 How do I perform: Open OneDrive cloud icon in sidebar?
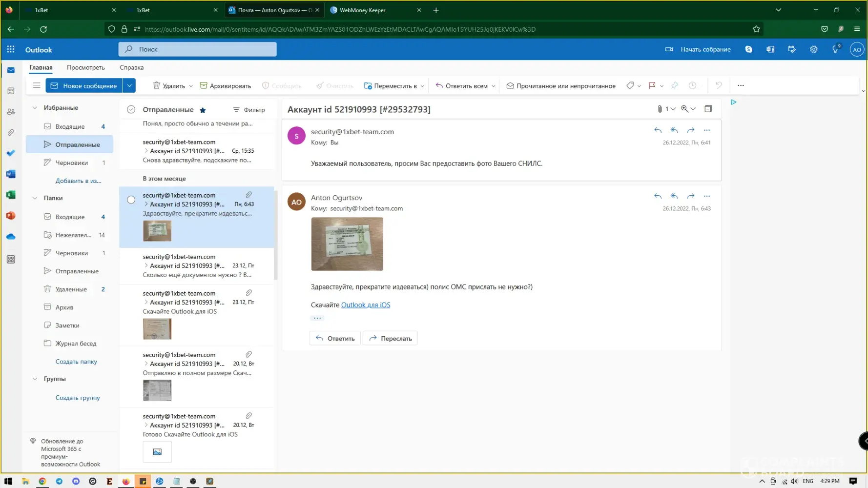coord(11,237)
